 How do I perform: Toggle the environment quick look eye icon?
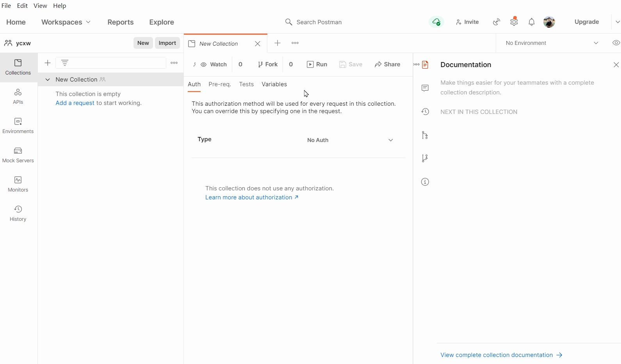pos(616,43)
